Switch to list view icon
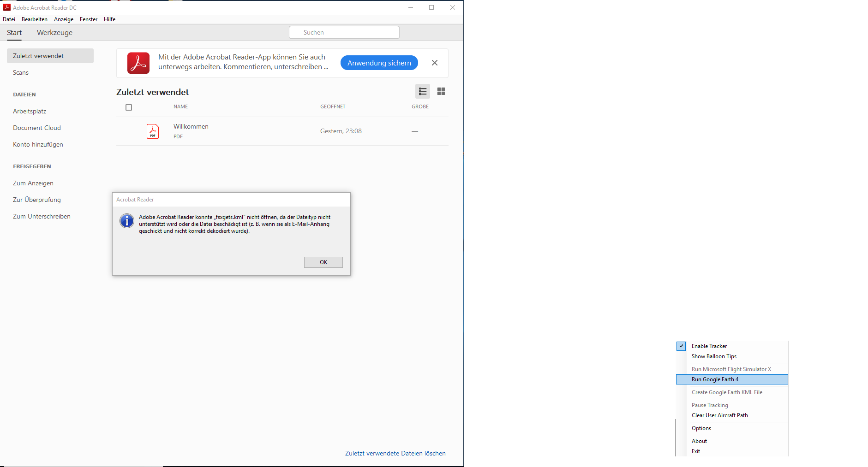The height and width of the screenshot is (467, 868). (422, 91)
